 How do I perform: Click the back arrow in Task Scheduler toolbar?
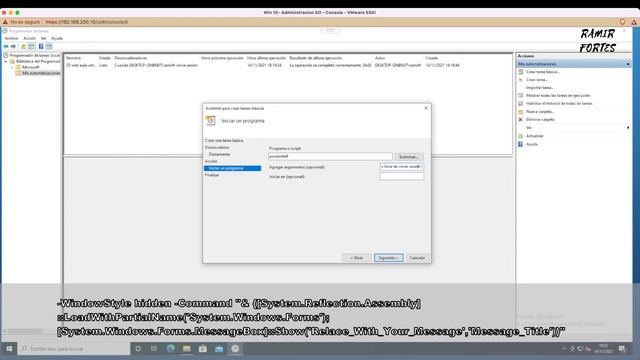(x=6, y=47)
